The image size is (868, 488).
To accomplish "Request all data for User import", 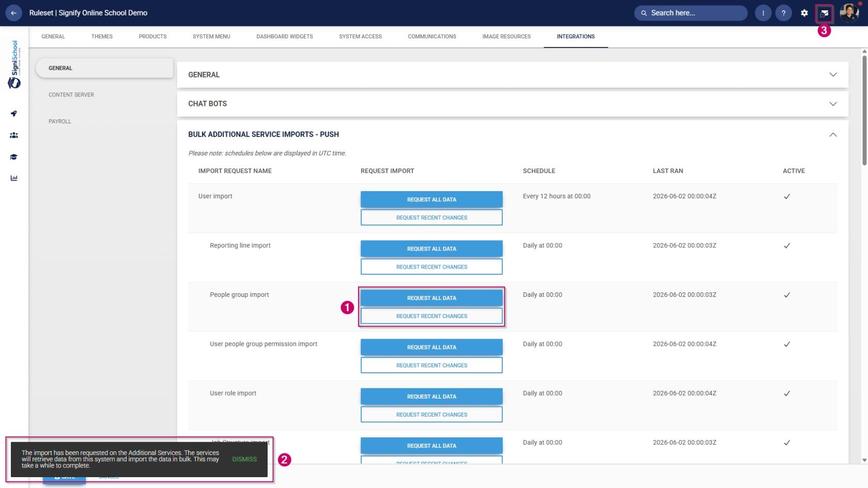I will (431, 199).
